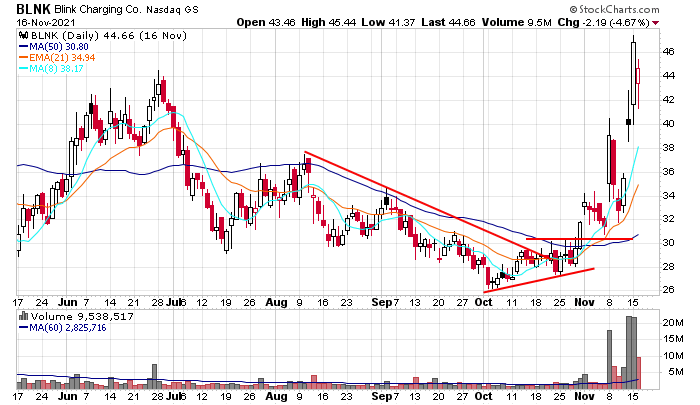Click the gray volume spike near Nov 8
700x405 pixels.
[x=609, y=359]
